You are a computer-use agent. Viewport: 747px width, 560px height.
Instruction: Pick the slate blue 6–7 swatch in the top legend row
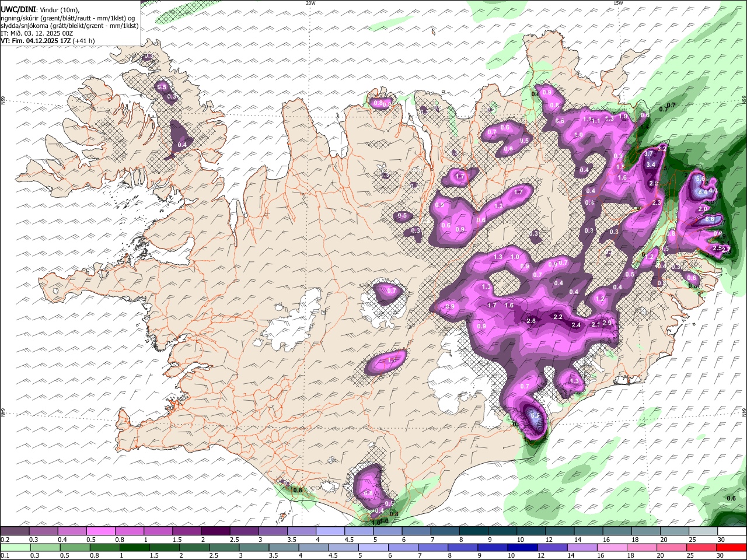[x=417, y=531]
